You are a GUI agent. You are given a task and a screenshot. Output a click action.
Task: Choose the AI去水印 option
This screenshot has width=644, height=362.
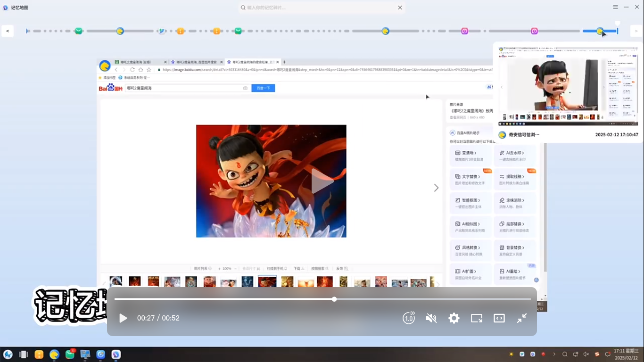515,156
